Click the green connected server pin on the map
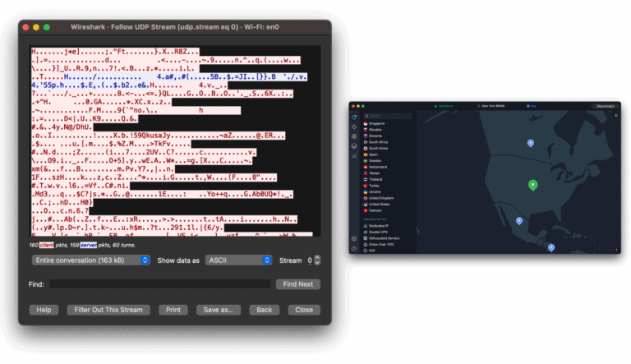Image resolution: width=631 pixels, height=364 pixels. click(532, 185)
